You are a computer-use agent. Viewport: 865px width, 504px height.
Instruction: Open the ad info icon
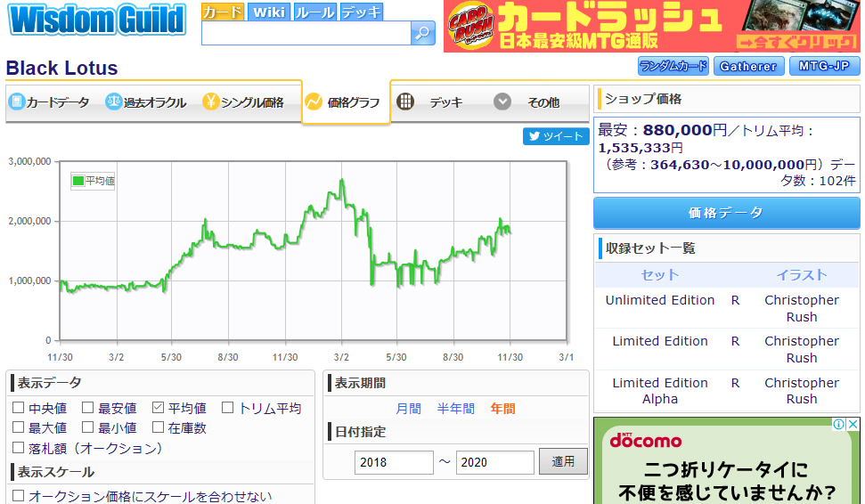pos(838,424)
